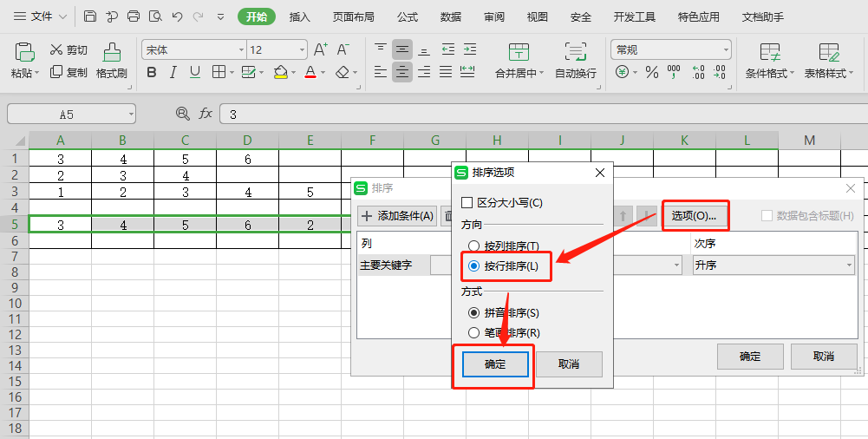Viewport: 868px width, 439px height.
Task: Click the Save icon in quick access bar
Action: (x=90, y=16)
